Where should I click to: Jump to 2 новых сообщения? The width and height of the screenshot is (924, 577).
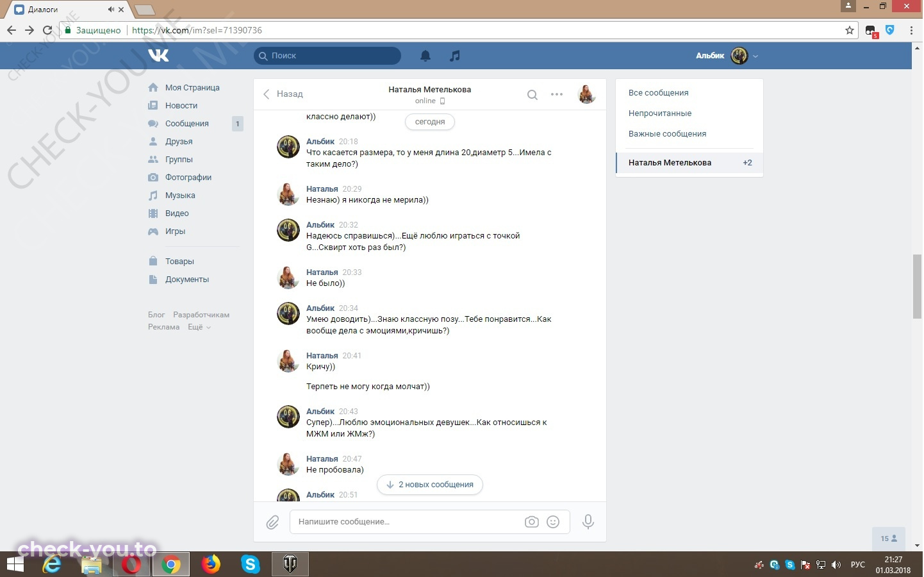pyautogui.click(x=430, y=485)
